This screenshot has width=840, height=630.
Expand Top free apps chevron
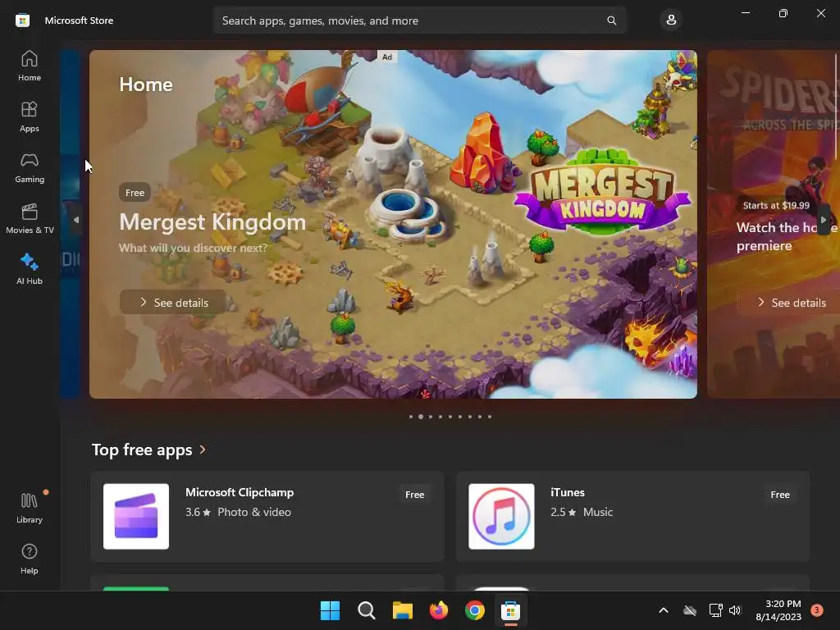[203, 450]
